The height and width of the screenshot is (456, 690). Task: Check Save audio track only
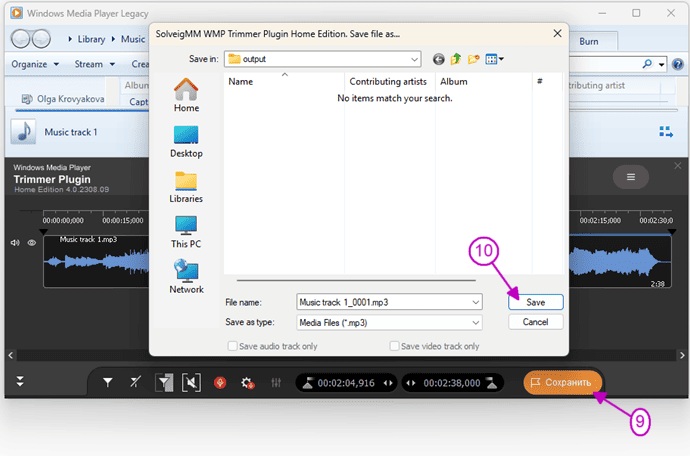232,346
